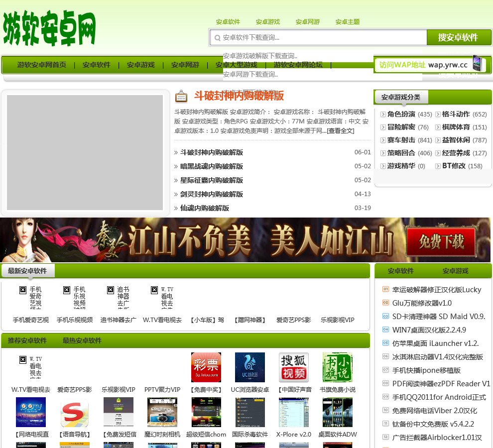Select the 安卓网游 search type tab
The width and height of the screenshot is (493, 448).
click(308, 22)
